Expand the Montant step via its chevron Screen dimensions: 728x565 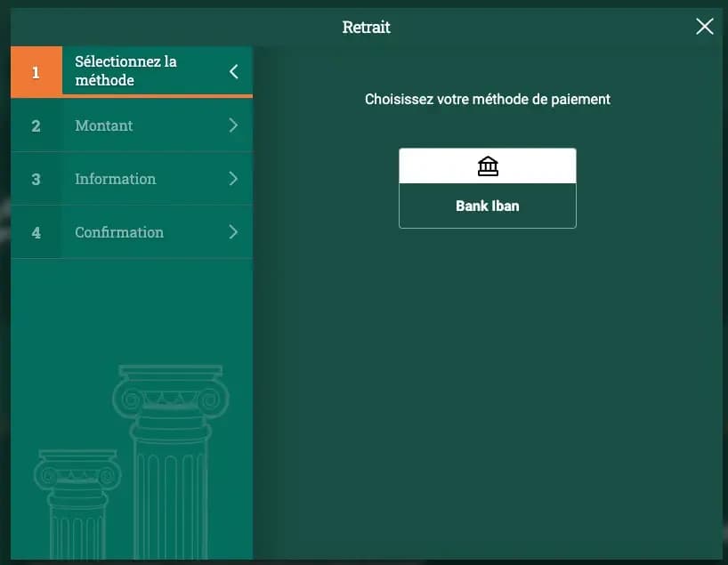[x=233, y=125]
